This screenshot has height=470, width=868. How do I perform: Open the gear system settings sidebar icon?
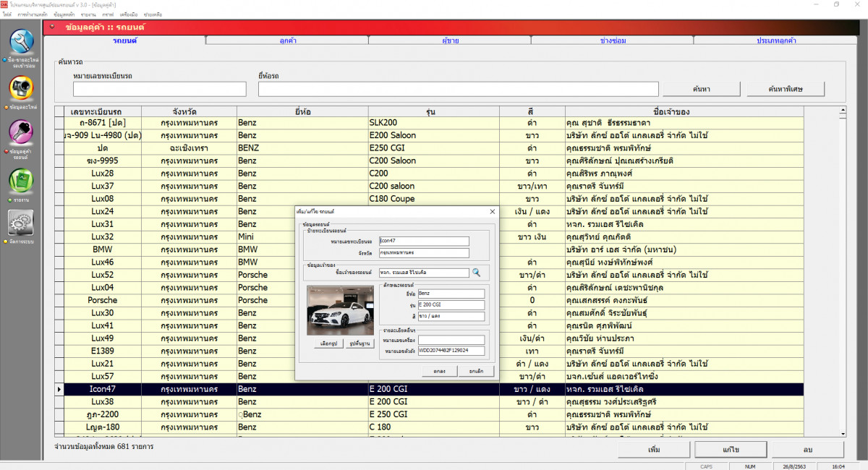22,223
